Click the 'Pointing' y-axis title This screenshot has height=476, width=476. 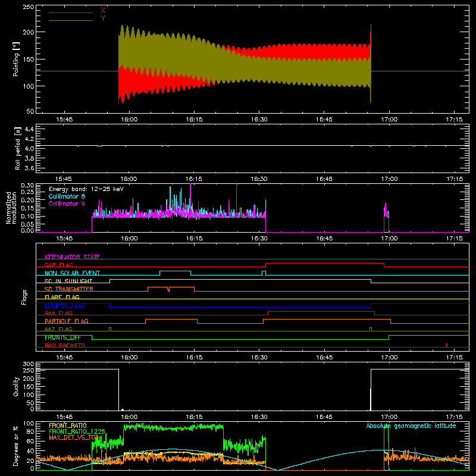click(x=16, y=59)
